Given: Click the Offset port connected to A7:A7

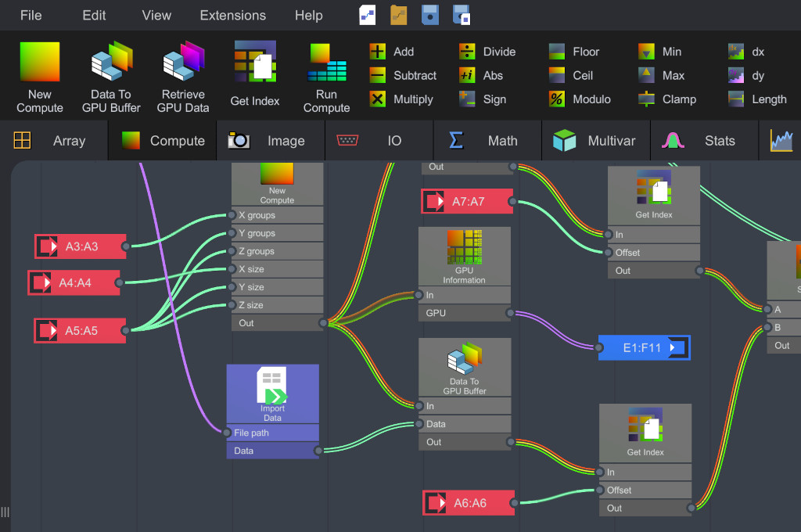Looking at the screenshot, I should tap(608, 253).
